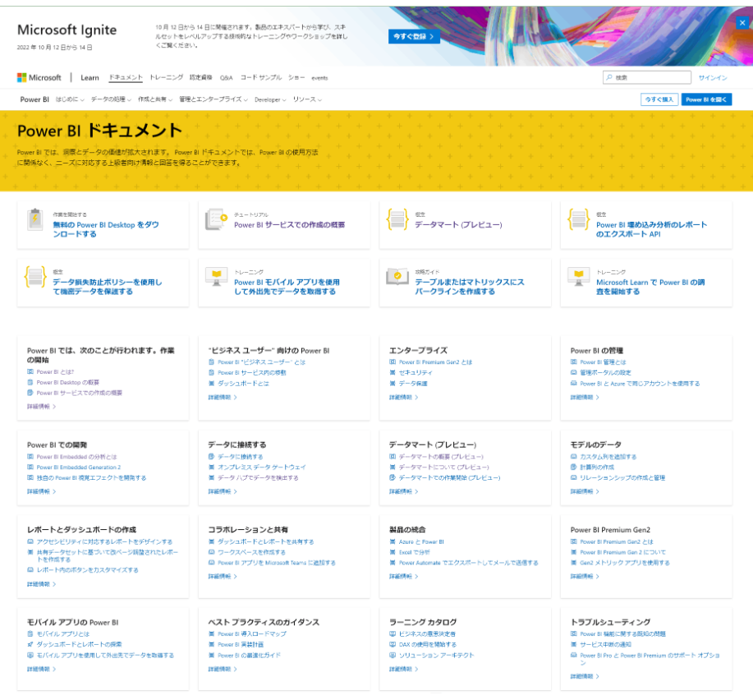Click into the 検索 search field
This screenshot has width=753, height=700.
pos(647,77)
